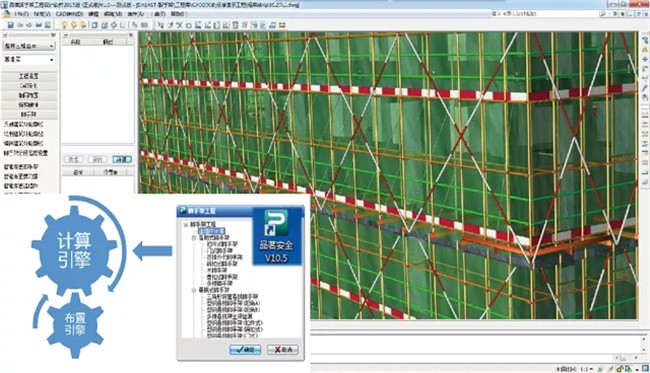Click the 布置引擎 gear graphic
The height and width of the screenshot is (373, 650).
coord(75,325)
